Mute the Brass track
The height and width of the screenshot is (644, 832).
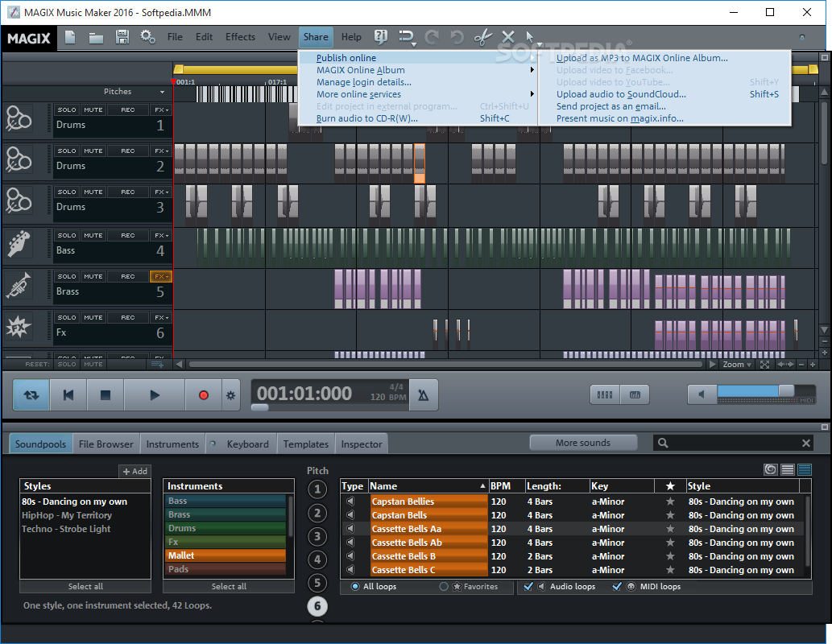pos(93,276)
